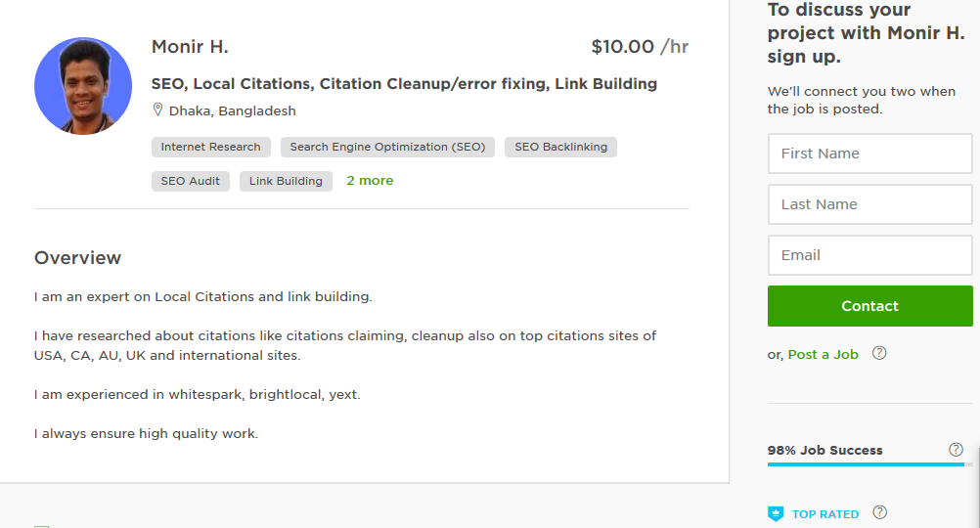Choose the SEO Audit skill tag
Viewport: 980px width, 528px height.
190,181
